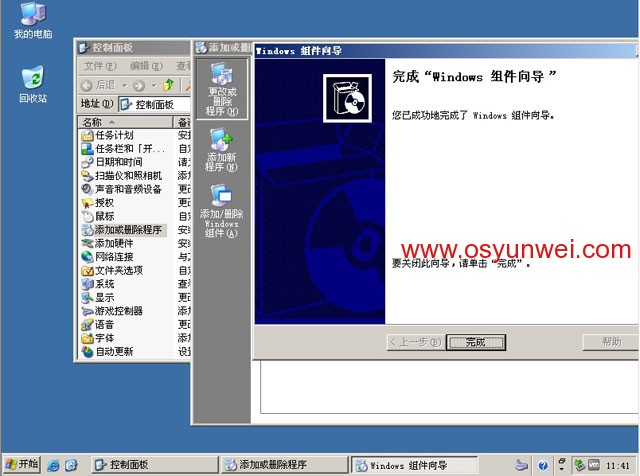Select the 显示 item icon
The image size is (640, 476).
(x=87, y=297)
